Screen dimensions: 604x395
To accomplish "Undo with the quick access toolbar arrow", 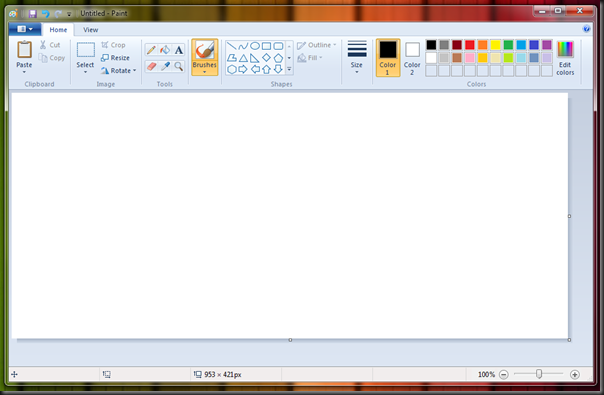I will (45, 14).
